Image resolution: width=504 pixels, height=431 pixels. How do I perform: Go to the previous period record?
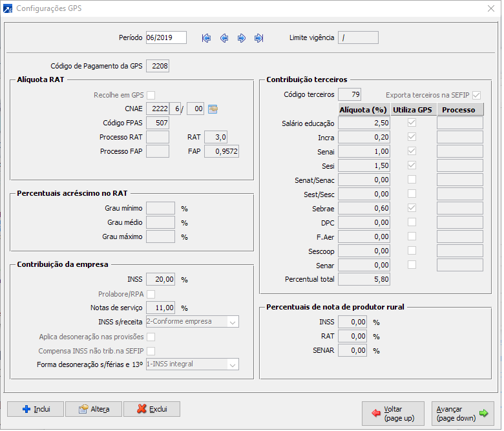pyautogui.click(x=224, y=38)
